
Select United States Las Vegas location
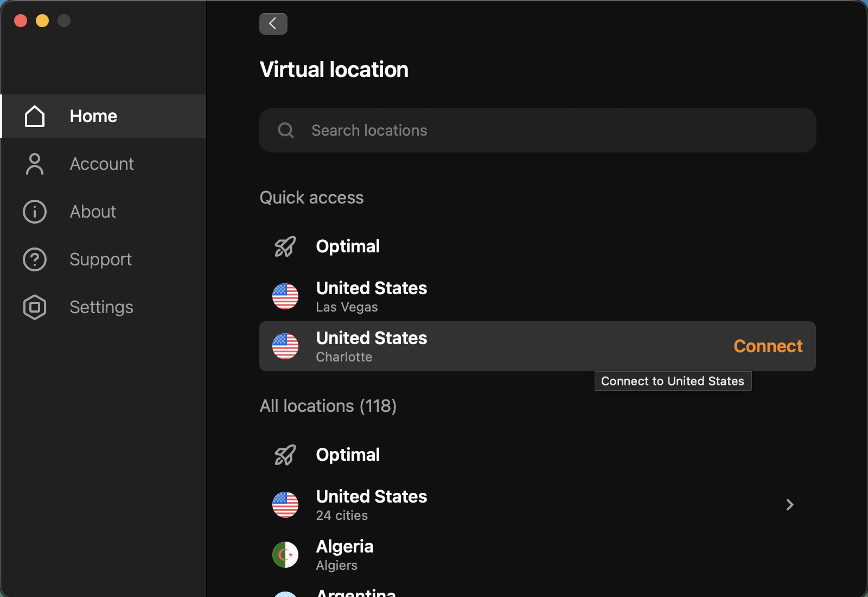[x=538, y=296]
